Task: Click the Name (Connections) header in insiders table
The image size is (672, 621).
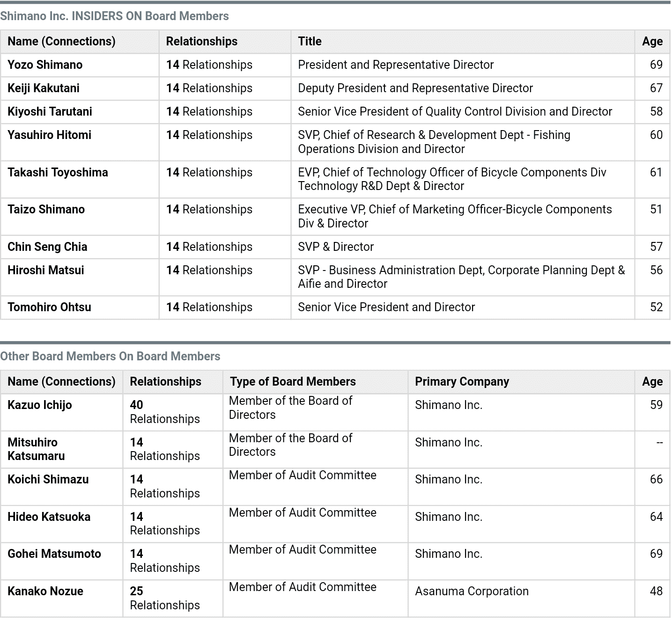Action: [61, 42]
